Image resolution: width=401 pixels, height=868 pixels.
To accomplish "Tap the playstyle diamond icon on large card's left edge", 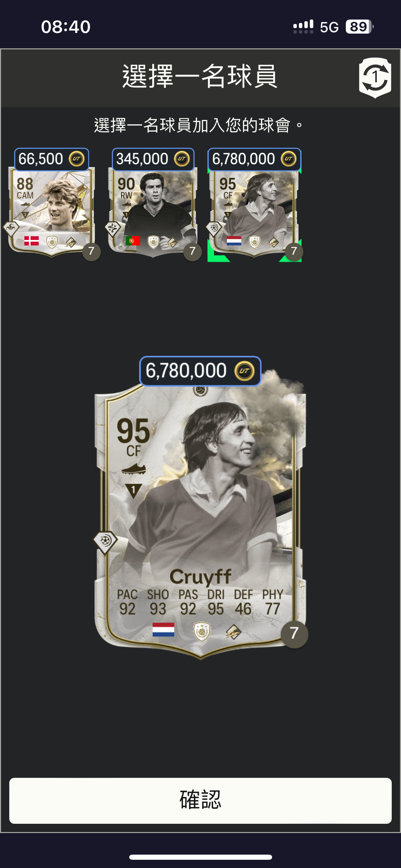I will (105, 542).
